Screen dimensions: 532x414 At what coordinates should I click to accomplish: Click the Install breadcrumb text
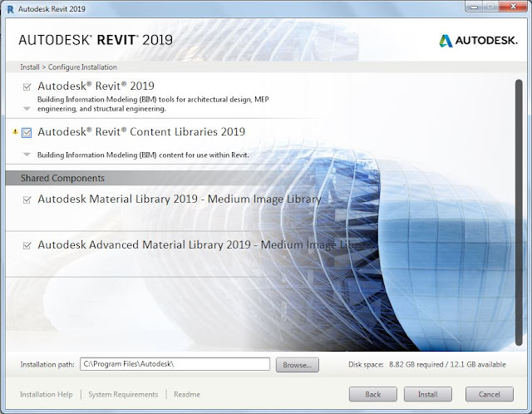click(30, 67)
